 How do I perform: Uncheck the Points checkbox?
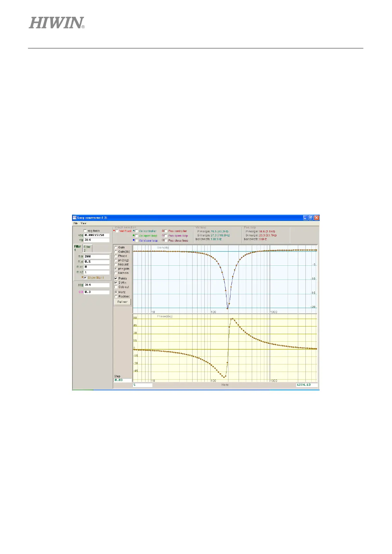[116, 278]
